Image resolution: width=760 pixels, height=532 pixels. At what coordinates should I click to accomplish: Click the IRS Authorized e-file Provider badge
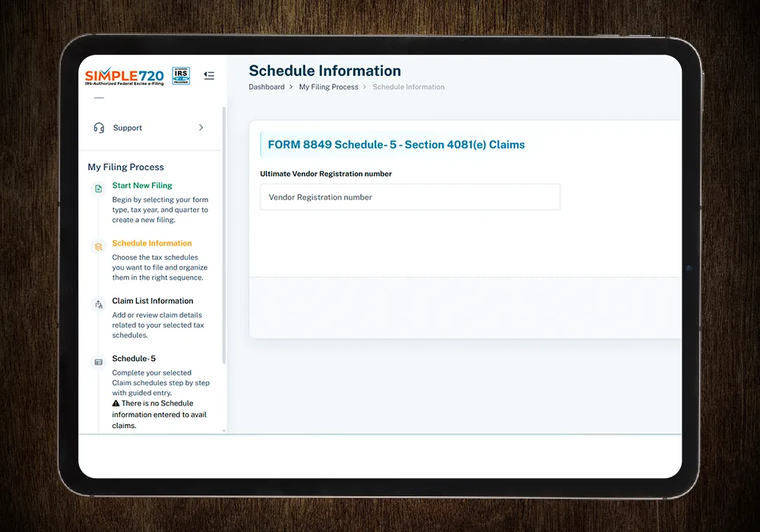181,76
